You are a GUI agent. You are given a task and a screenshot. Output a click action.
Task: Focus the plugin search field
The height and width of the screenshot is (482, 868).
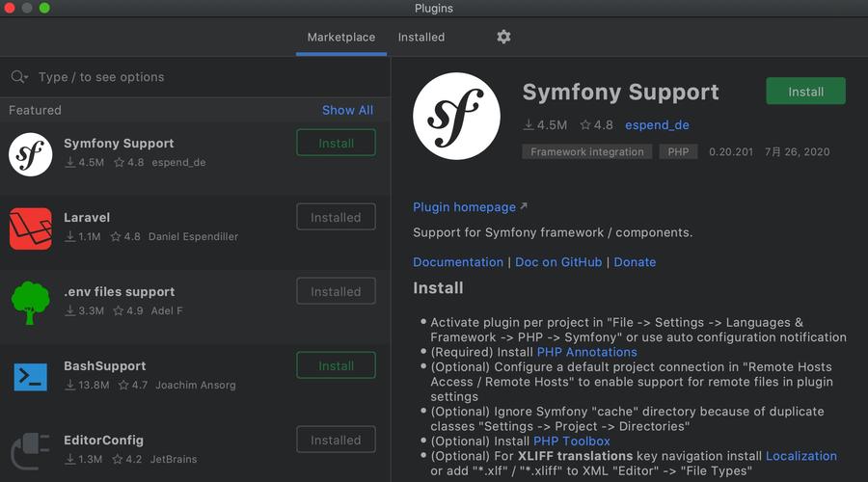pyautogui.click(x=195, y=77)
